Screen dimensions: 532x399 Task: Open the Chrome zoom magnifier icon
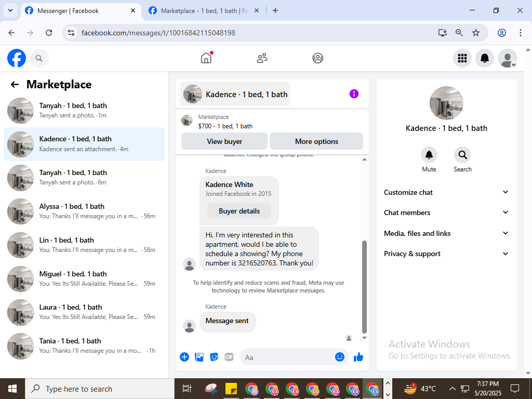459,33
